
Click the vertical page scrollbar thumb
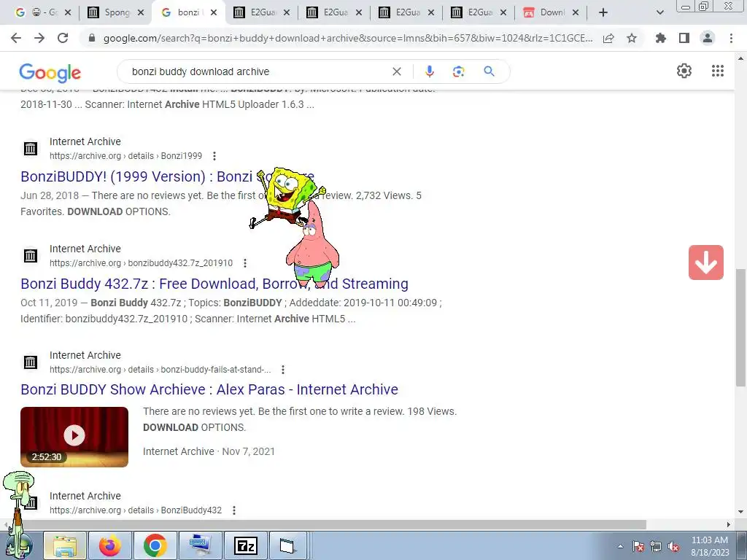(741, 327)
